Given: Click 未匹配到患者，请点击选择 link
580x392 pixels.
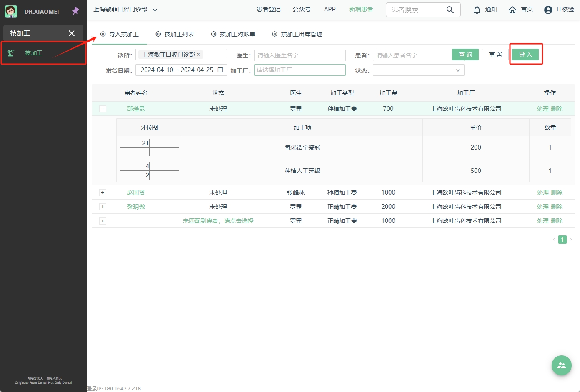Looking at the screenshot, I should pyautogui.click(x=218, y=221).
